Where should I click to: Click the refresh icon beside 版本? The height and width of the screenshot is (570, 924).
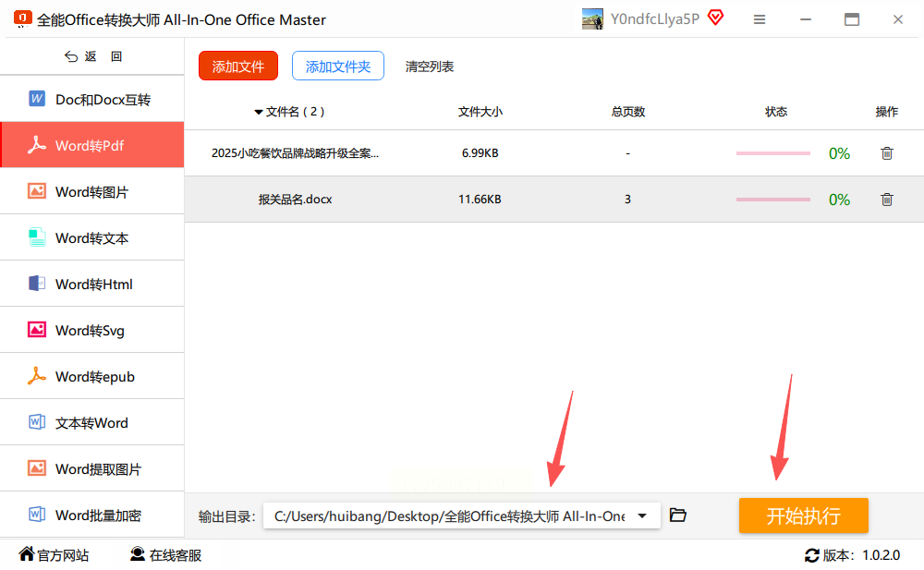tap(812, 555)
